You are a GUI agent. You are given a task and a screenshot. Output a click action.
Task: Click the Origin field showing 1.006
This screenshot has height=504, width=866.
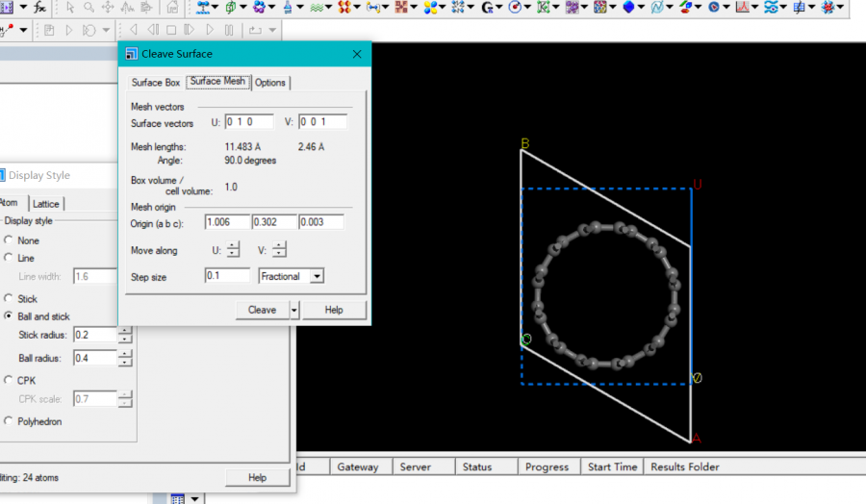(227, 222)
